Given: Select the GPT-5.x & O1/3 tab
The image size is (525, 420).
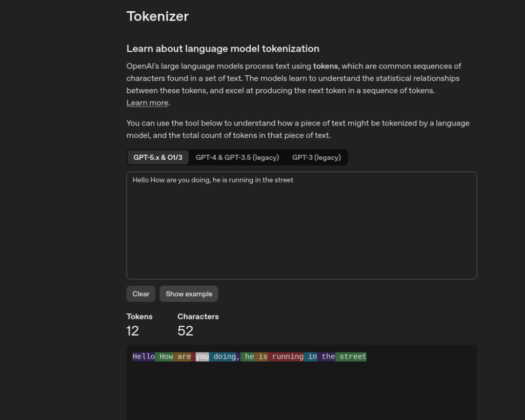Looking at the screenshot, I should tap(158, 157).
